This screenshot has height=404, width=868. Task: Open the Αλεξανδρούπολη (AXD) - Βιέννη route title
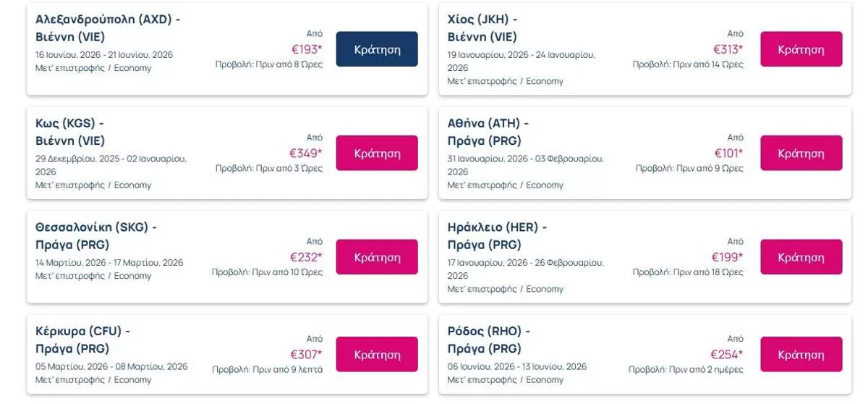(107, 28)
